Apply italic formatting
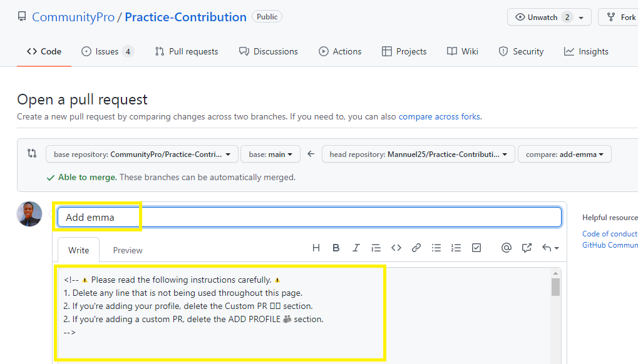 (x=356, y=248)
